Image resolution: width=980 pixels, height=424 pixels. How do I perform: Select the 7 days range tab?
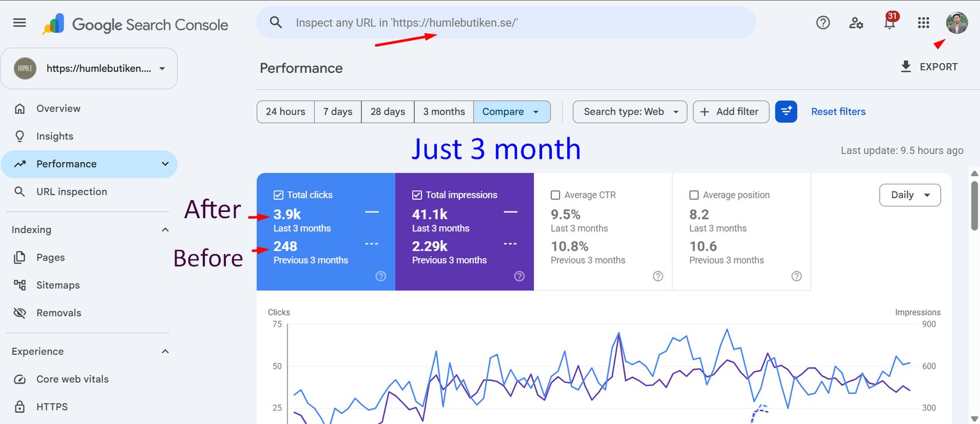click(x=337, y=112)
